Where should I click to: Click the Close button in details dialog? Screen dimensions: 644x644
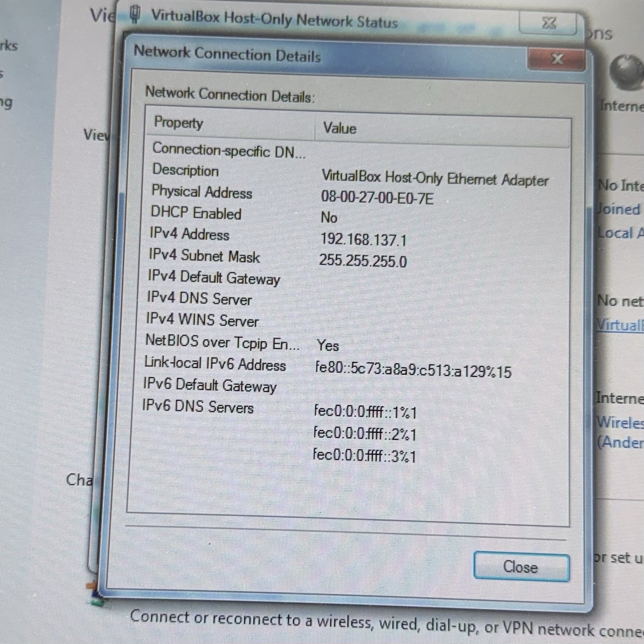click(x=521, y=567)
